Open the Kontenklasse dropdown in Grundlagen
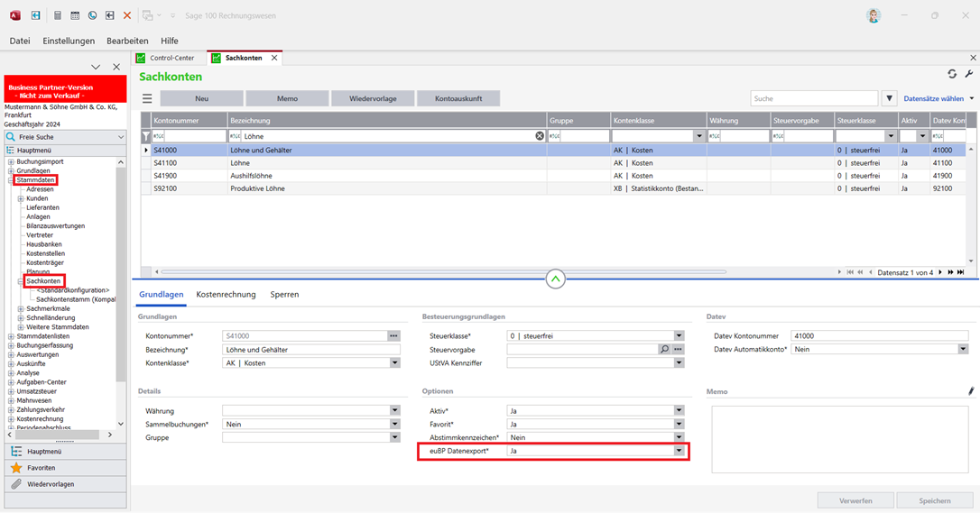Image resolution: width=980 pixels, height=513 pixels. tap(394, 363)
